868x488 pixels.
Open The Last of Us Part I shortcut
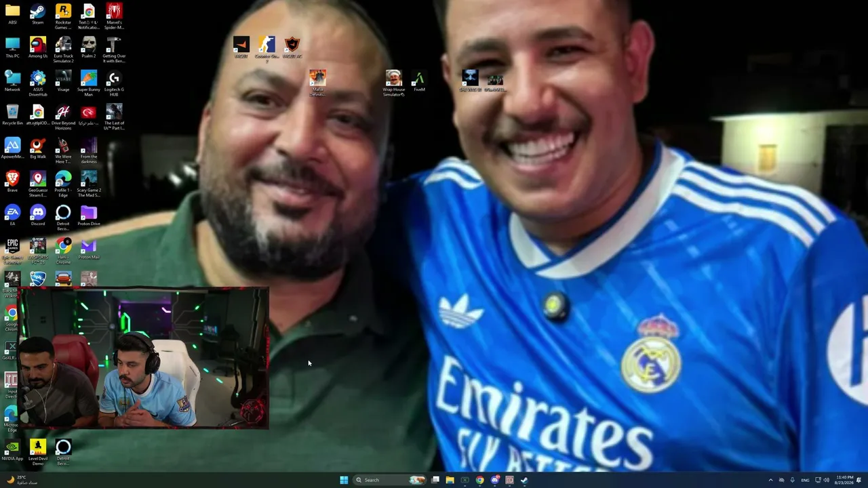[114, 117]
